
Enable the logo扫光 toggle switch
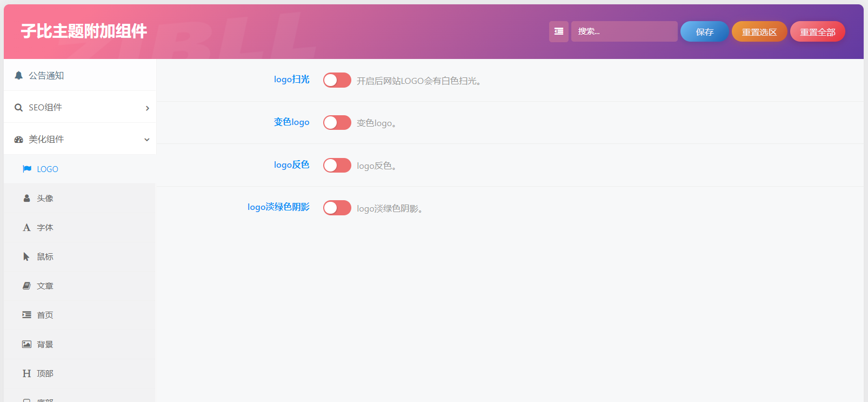click(337, 80)
